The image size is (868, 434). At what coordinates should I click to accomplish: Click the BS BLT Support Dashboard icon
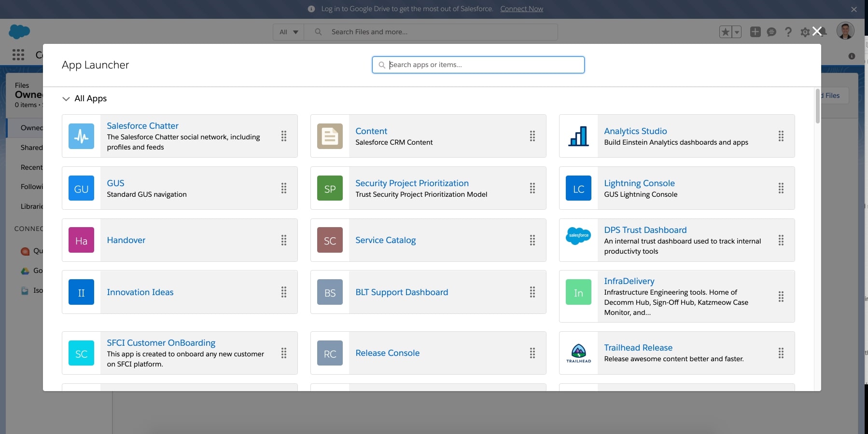tap(330, 292)
